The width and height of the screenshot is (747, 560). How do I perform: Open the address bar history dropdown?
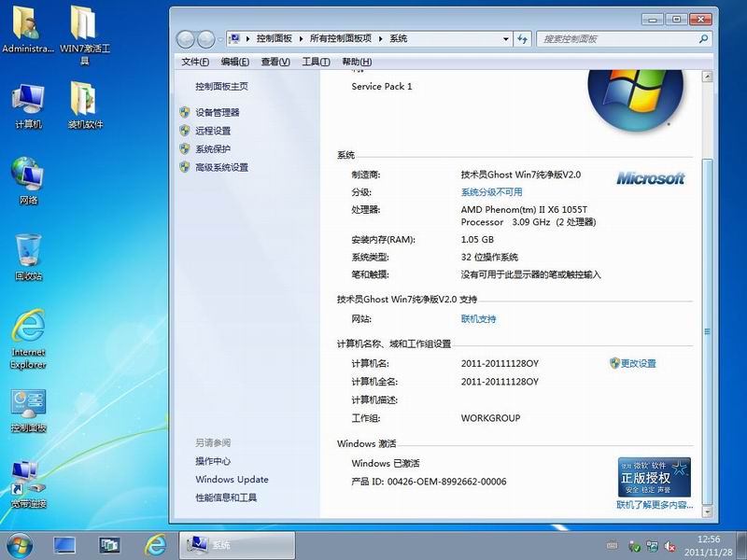pyautogui.click(x=505, y=39)
